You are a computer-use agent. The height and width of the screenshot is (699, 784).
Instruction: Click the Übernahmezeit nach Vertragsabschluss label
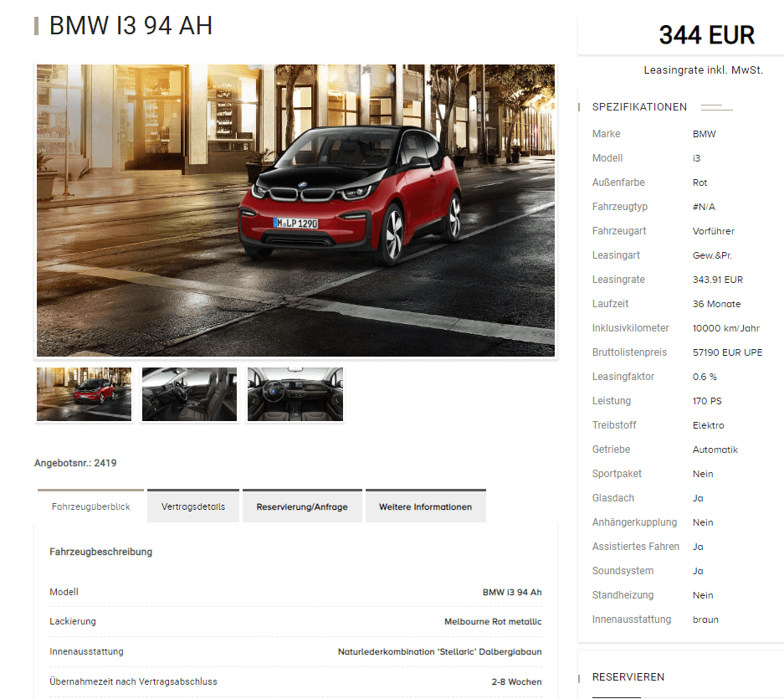[133, 681]
